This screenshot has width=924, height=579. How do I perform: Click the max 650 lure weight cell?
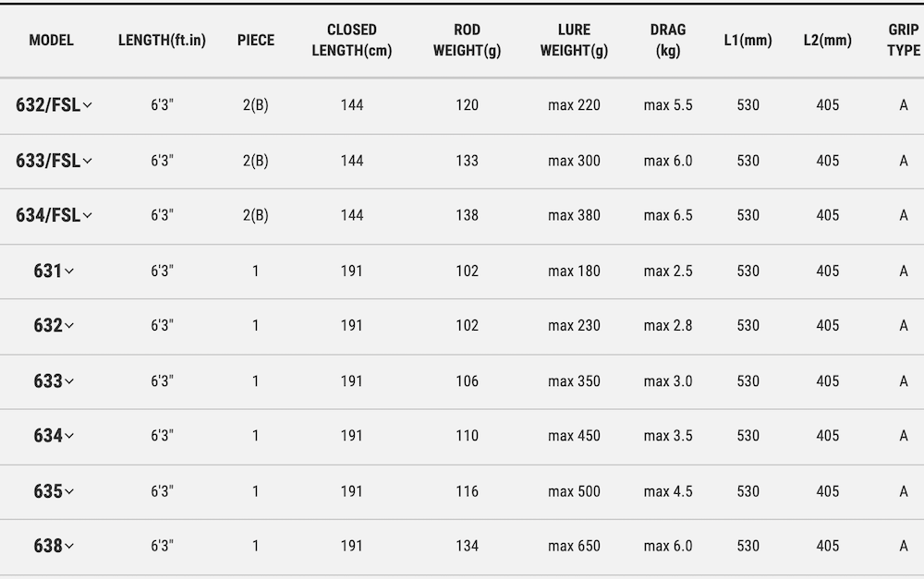tap(574, 546)
